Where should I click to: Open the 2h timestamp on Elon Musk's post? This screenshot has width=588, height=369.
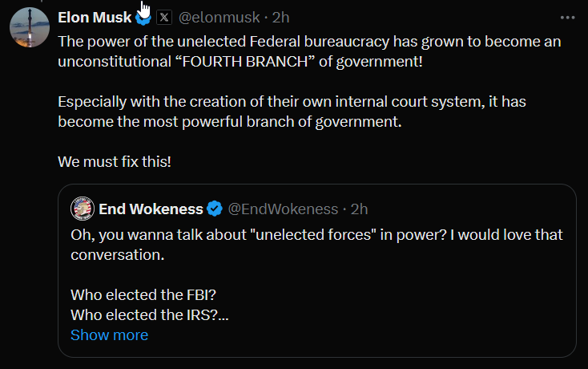[281, 17]
